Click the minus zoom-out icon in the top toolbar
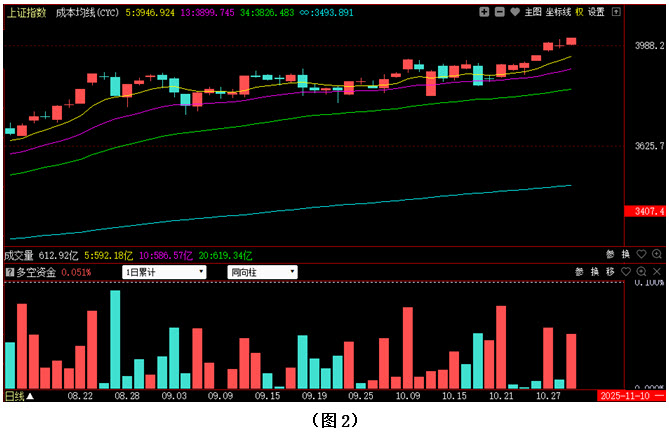The width and height of the screenshot is (669, 441). [x=499, y=12]
